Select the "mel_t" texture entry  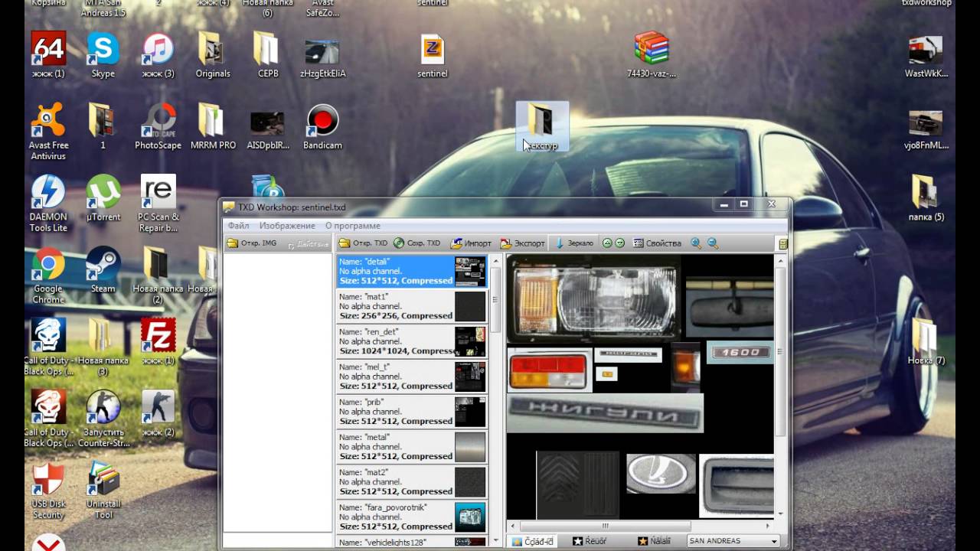pos(412,377)
